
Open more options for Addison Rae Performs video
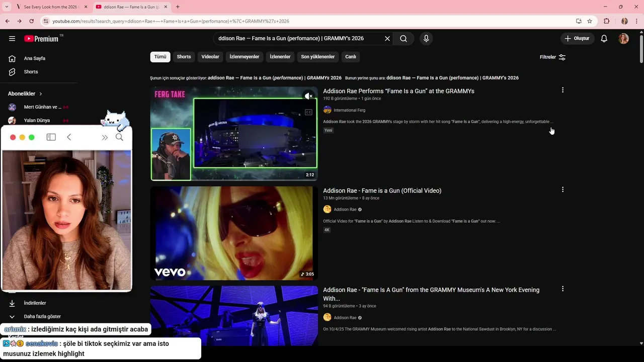coord(562,90)
